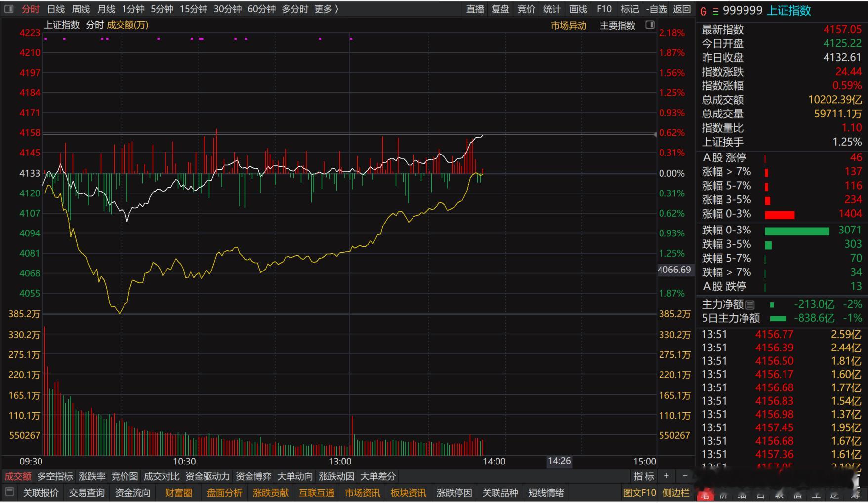Show the 大单动向 tab
The height and width of the screenshot is (503, 868).
[x=295, y=476]
